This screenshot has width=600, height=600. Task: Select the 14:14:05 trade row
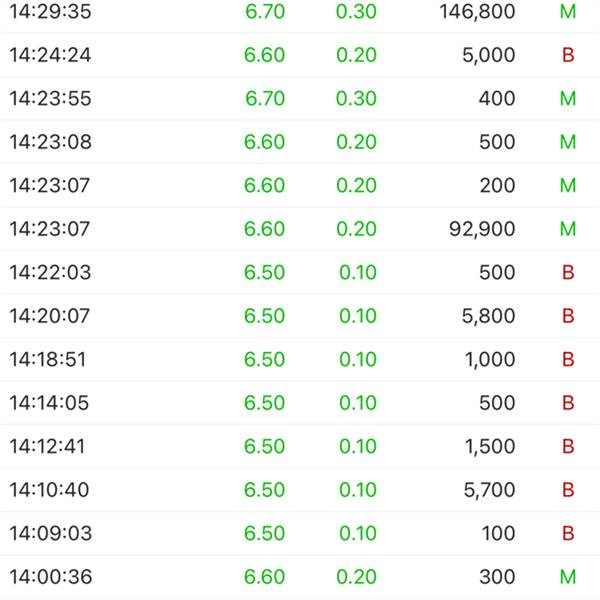[300, 403]
